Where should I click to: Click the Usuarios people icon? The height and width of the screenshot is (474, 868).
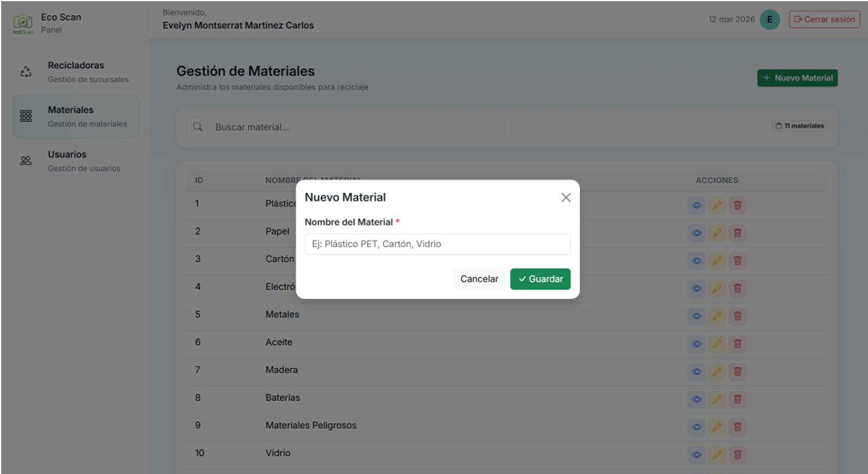tap(26, 160)
